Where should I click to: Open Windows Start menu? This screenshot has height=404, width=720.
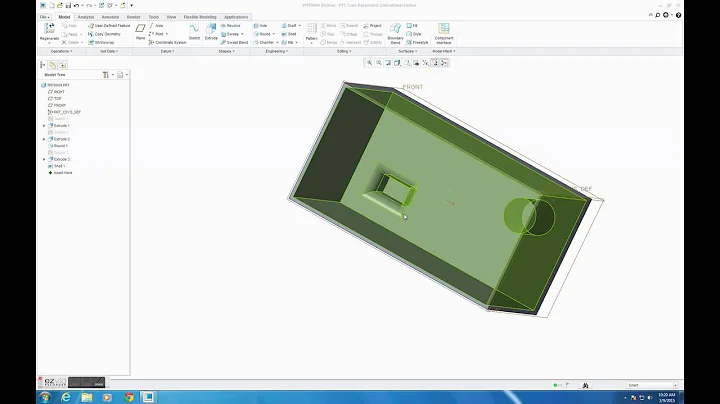(45, 397)
